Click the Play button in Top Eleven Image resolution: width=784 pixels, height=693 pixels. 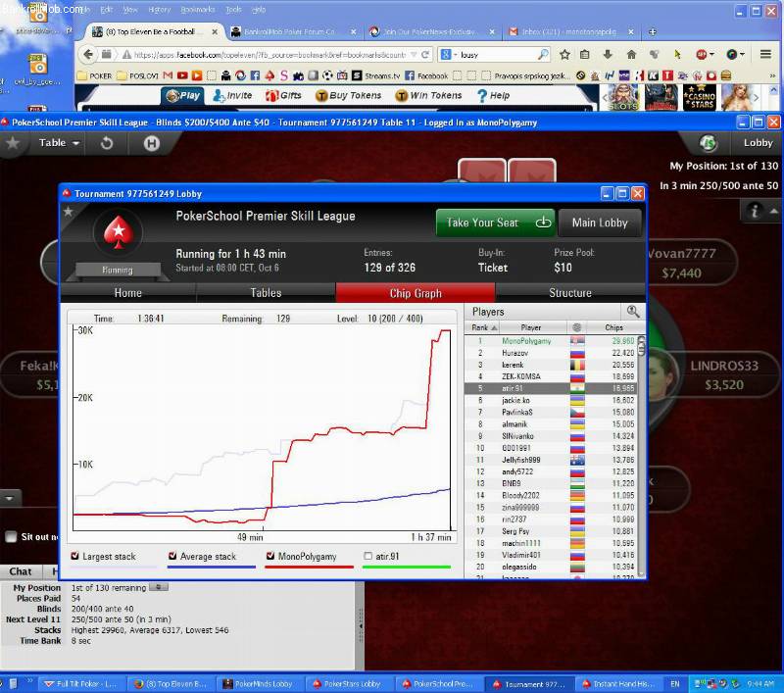[182, 95]
